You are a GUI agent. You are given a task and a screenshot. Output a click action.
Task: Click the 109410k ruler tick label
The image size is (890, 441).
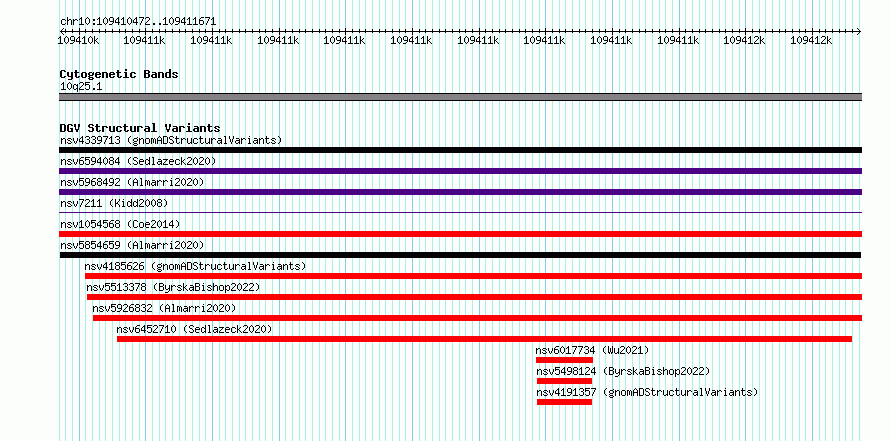[x=80, y=40]
